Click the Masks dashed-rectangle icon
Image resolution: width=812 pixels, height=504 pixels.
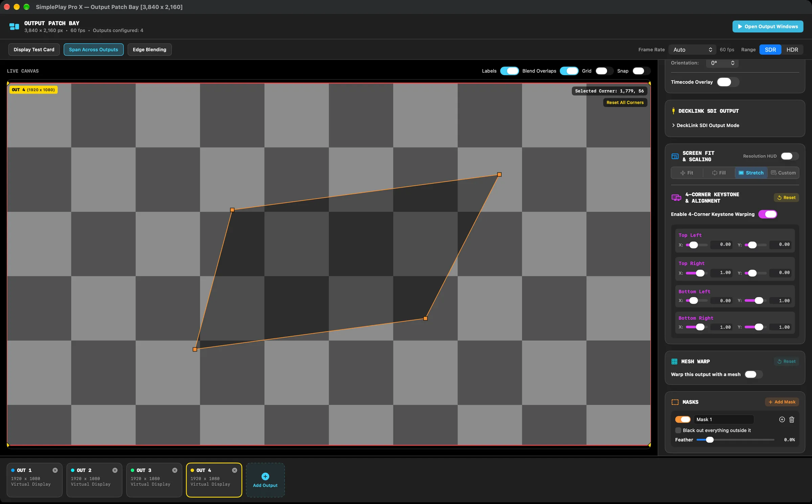pyautogui.click(x=675, y=402)
